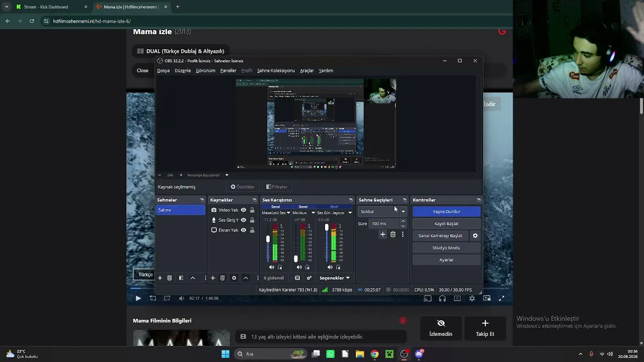644x362 pixels.
Task: Open the Dosya menu in OBS
Action: (164, 71)
